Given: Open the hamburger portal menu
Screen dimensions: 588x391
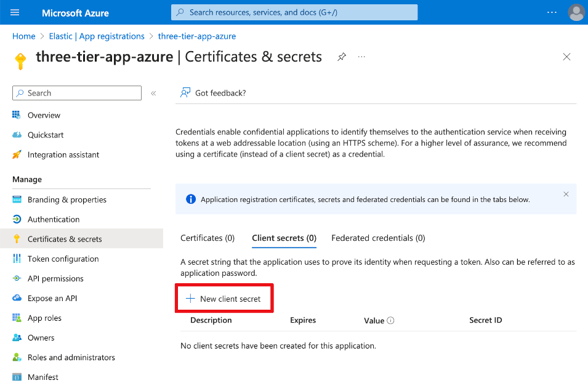Looking at the screenshot, I should (15, 12).
